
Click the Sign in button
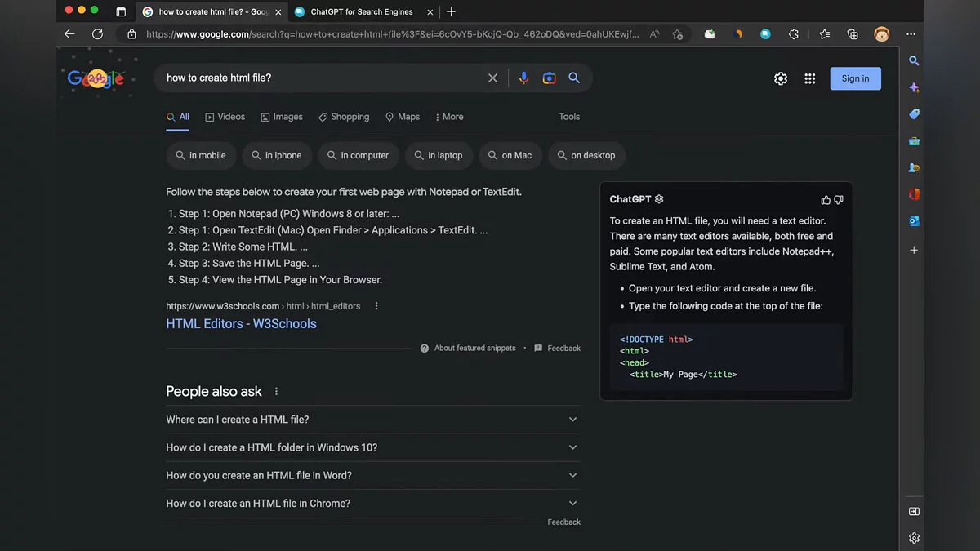click(x=855, y=78)
